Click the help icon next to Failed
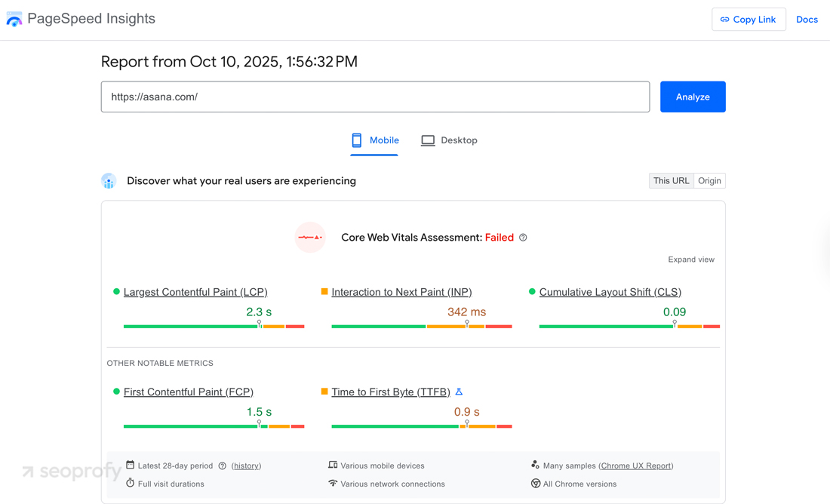Screen dimensions: 830x504 pos(523,237)
